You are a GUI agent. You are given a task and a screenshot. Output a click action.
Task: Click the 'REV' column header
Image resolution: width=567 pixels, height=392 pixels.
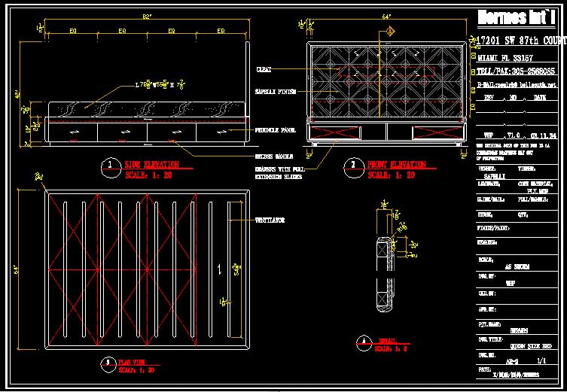[489, 98]
